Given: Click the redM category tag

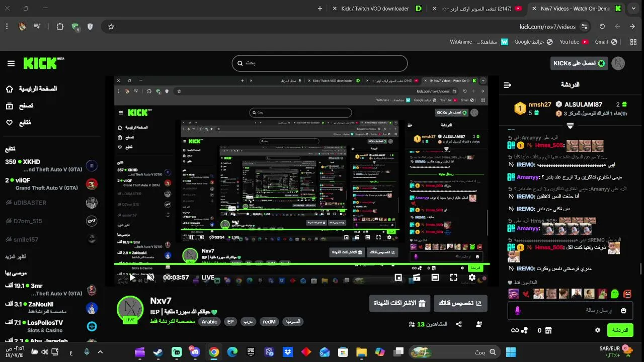Looking at the screenshot, I should tap(269, 322).
